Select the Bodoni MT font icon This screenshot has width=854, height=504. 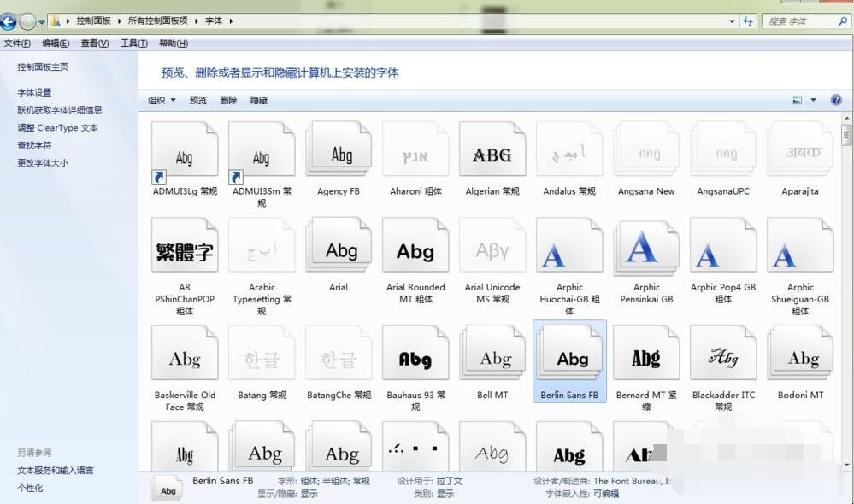[800, 353]
